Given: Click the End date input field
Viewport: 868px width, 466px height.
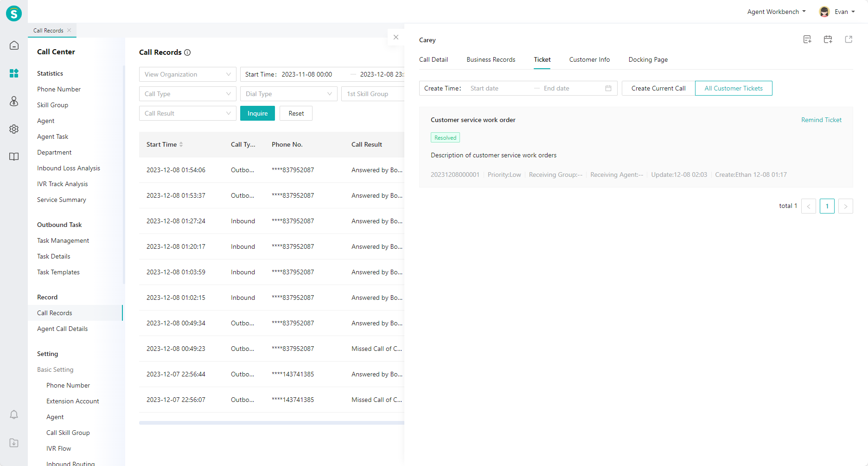Looking at the screenshot, I should (x=572, y=88).
